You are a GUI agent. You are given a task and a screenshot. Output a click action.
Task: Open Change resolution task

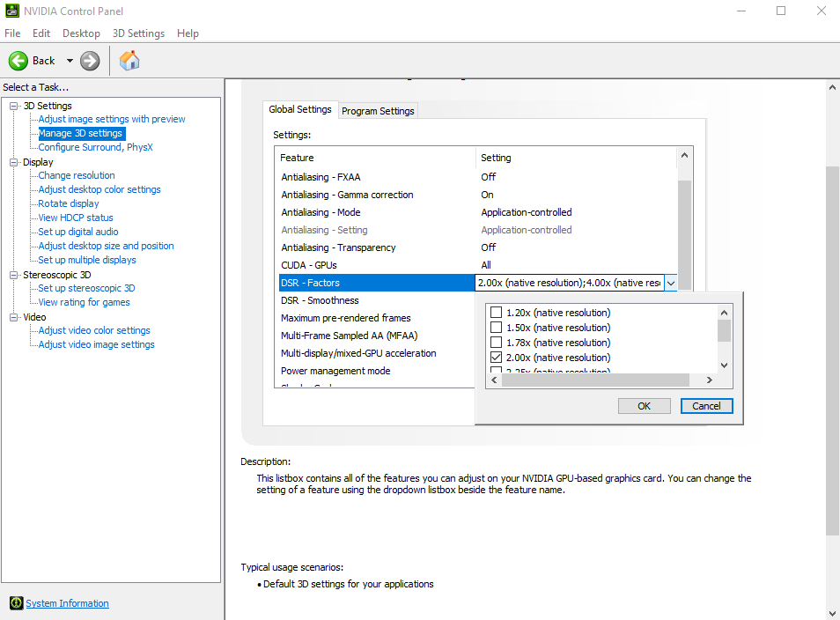[x=76, y=175]
